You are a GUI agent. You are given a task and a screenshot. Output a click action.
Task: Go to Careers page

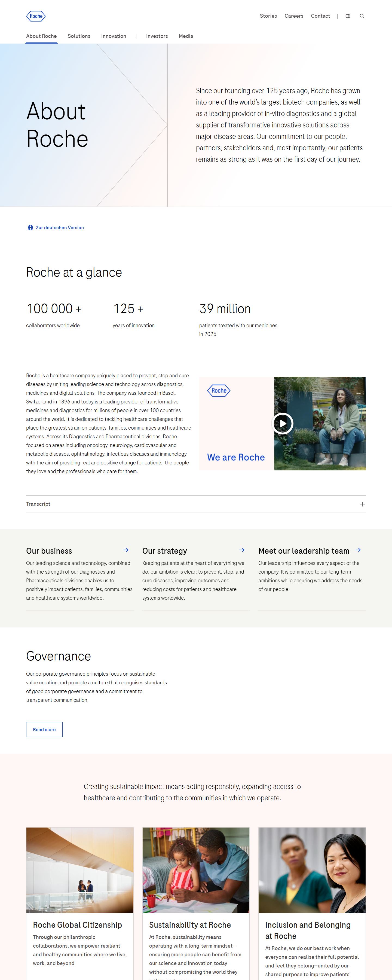click(294, 16)
